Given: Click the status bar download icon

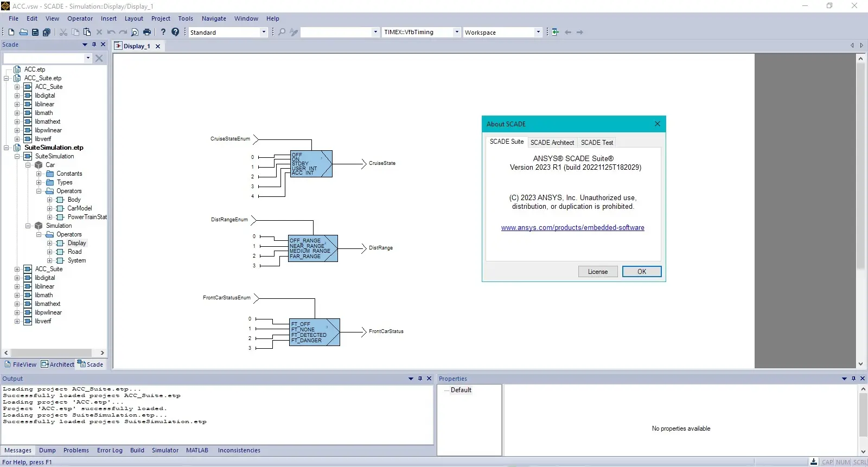Looking at the screenshot, I should [x=814, y=462].
